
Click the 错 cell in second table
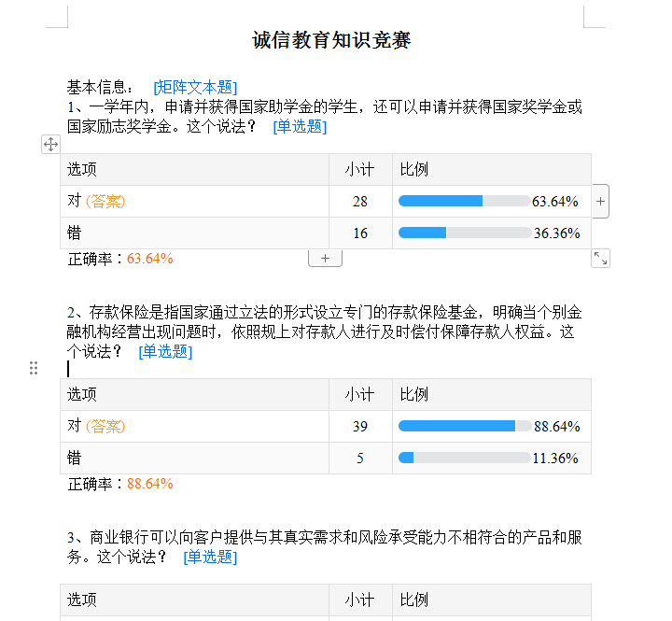pyautogui.click(x=194, y=458)
